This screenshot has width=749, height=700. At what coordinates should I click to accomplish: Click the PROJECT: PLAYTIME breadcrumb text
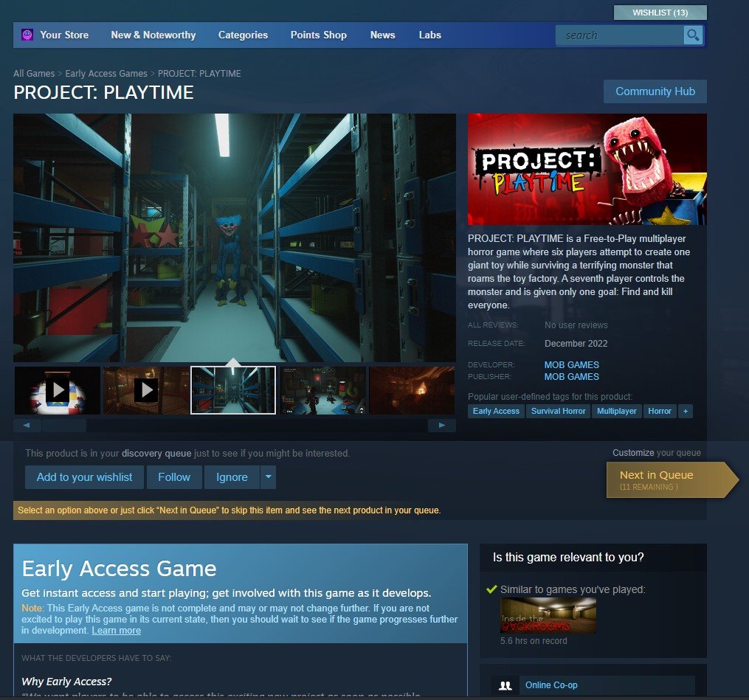coord(199,74)
